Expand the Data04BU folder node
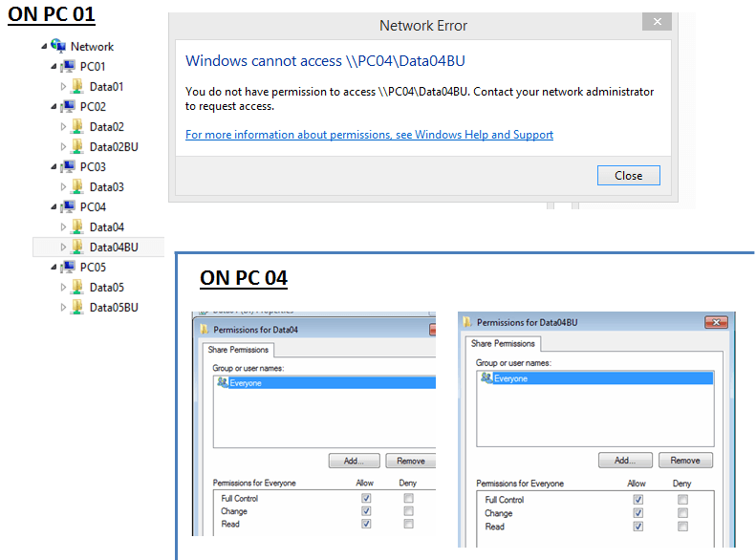Viewport: 756px width, 560px height. pyautogui.click(x=63, y=247)
